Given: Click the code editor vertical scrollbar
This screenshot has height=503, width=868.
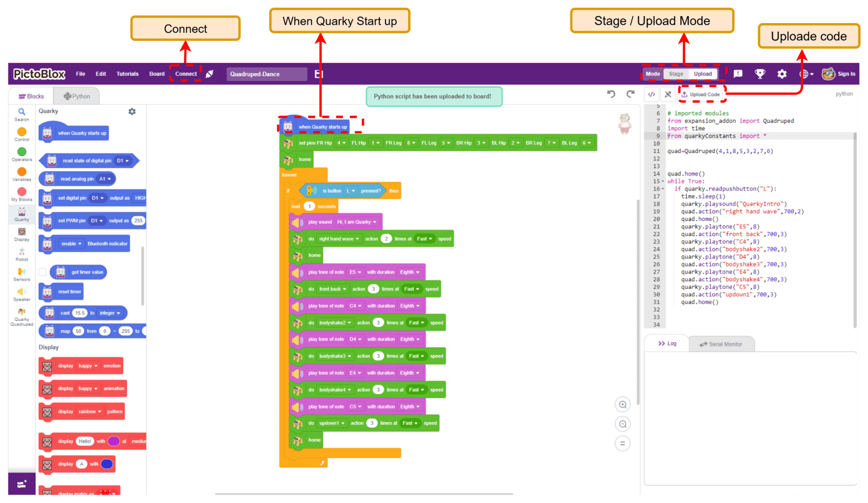Looking at the screenshot, I should point(855,230).
